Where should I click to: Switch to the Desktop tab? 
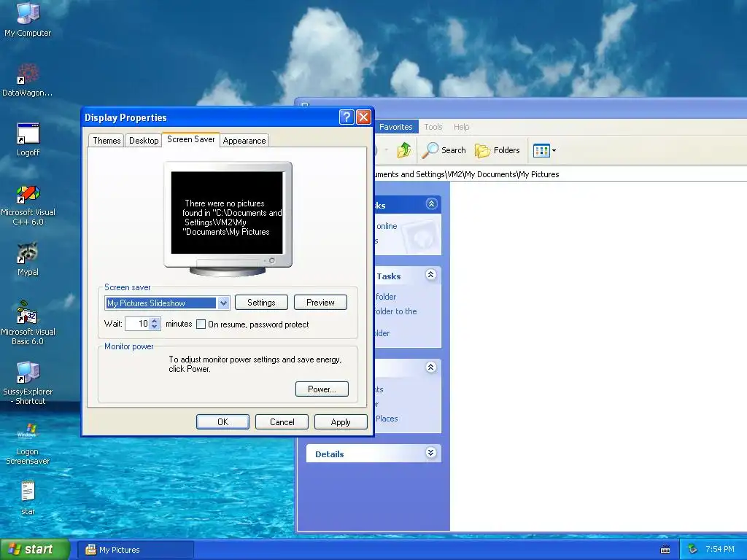click(x=144, y=141)
